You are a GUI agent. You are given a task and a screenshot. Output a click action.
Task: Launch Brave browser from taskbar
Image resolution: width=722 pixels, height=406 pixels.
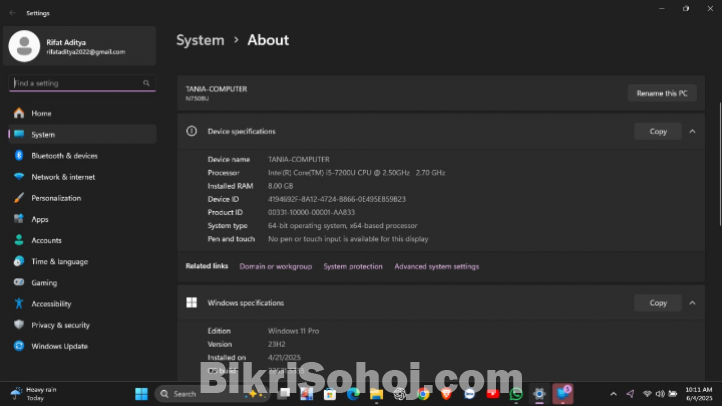(x=446, y=394)
